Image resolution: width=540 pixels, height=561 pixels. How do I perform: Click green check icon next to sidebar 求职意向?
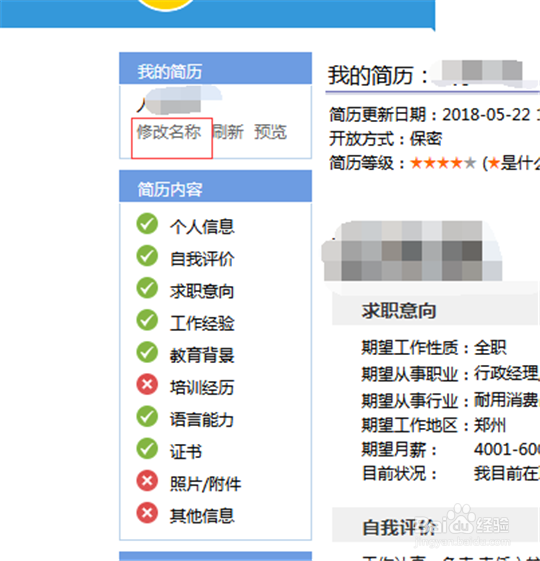(x=147, y=288)
